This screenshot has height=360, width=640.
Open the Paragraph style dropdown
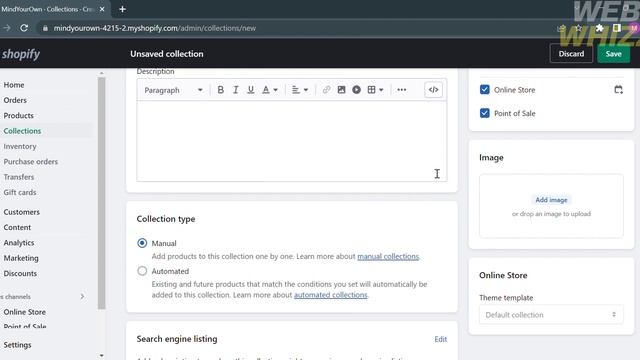173,90
